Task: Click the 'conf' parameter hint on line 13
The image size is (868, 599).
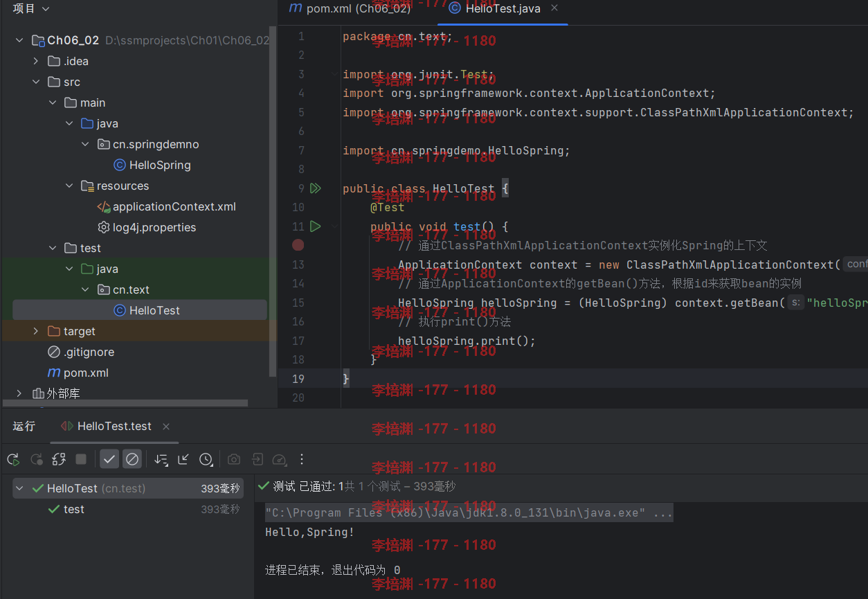Action: pos(856,264)
